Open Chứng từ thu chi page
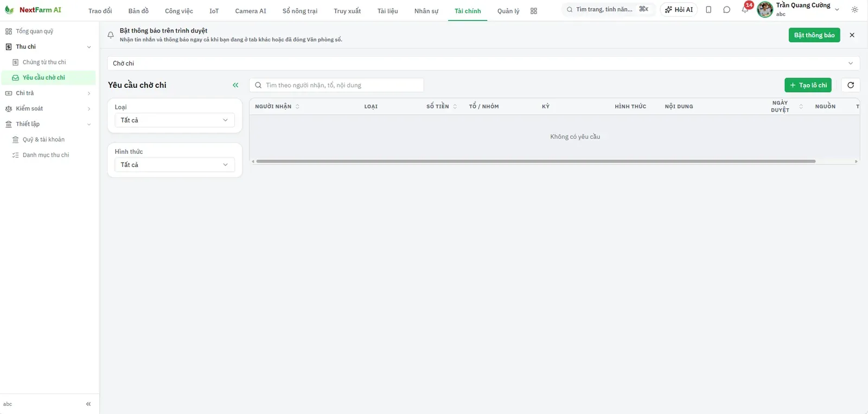Screen dimensions: 868x414 (48, 62)
